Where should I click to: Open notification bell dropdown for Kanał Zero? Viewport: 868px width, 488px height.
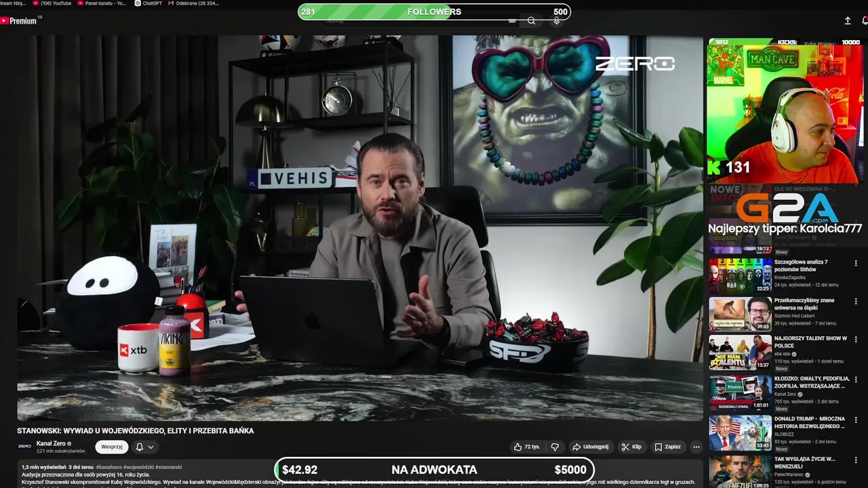pyautogui.click(x=144, y=447)
